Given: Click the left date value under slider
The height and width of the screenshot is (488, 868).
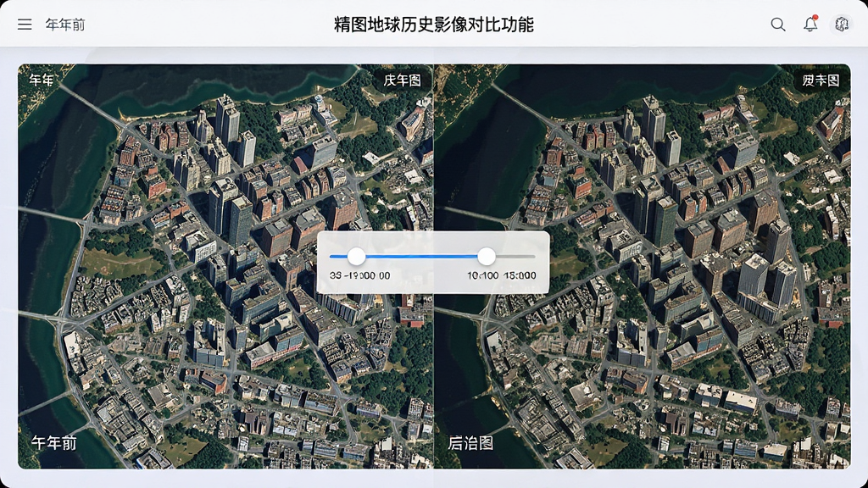Looking at the screenshot, I should click(x=359, y=275).
